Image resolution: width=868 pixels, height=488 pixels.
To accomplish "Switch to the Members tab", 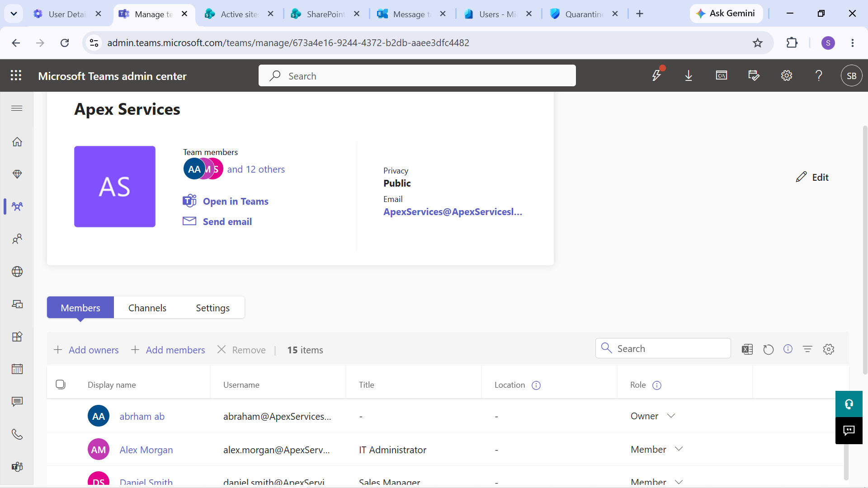I will tap(80, 308).
